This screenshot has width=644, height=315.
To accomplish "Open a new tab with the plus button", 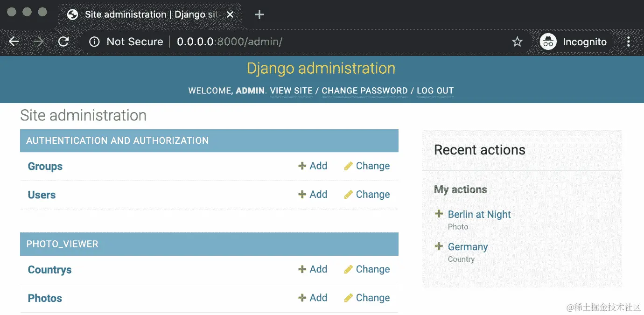I will 259,14.
